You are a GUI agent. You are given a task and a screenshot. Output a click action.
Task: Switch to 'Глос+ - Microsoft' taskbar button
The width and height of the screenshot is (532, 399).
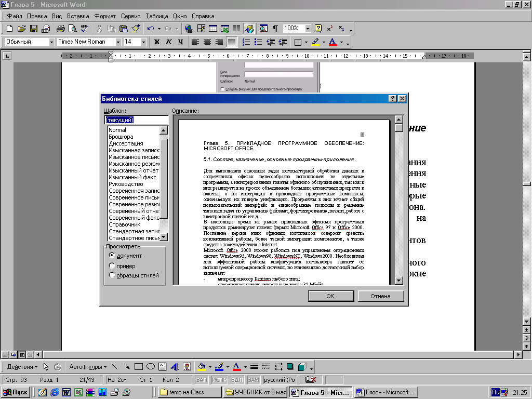click(386, 392)
